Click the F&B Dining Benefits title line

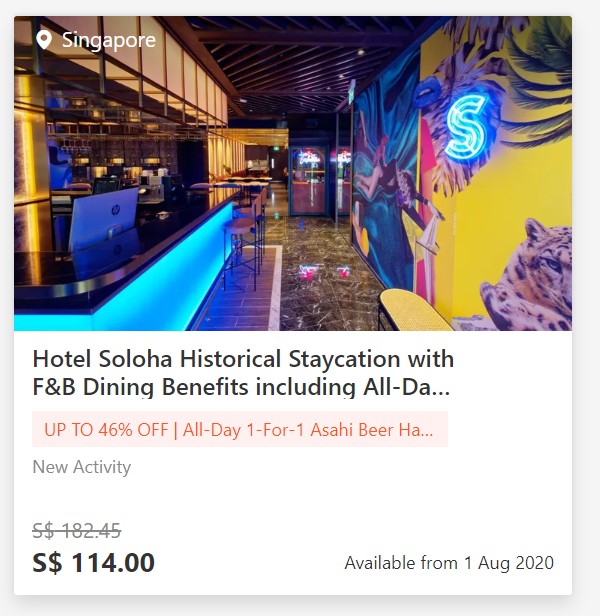(x=243, y=387)
